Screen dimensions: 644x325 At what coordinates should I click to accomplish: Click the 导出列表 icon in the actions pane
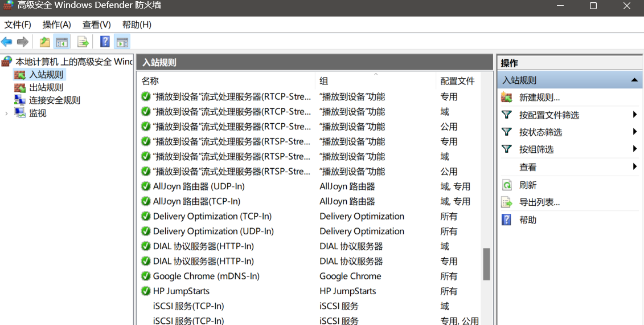[x=507, y=202]
